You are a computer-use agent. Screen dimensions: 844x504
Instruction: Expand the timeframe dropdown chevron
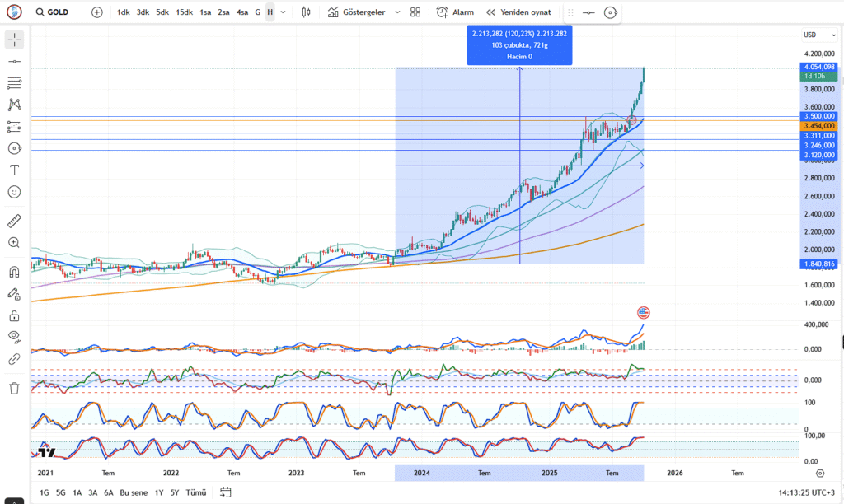(284, 12)
